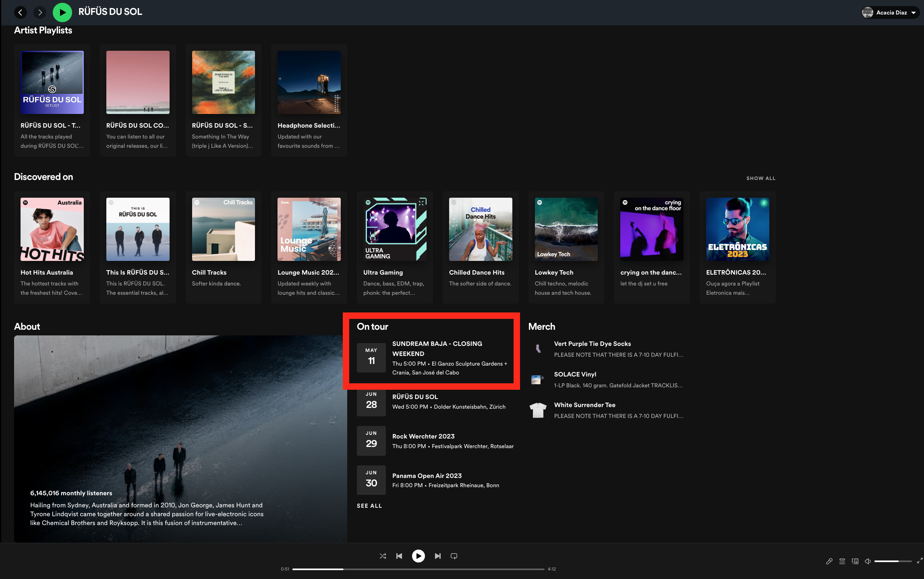This screenshot has height=579, width=924.
Task: Open the Acacia Diaz account dropdown
Action: click(890, 12)
